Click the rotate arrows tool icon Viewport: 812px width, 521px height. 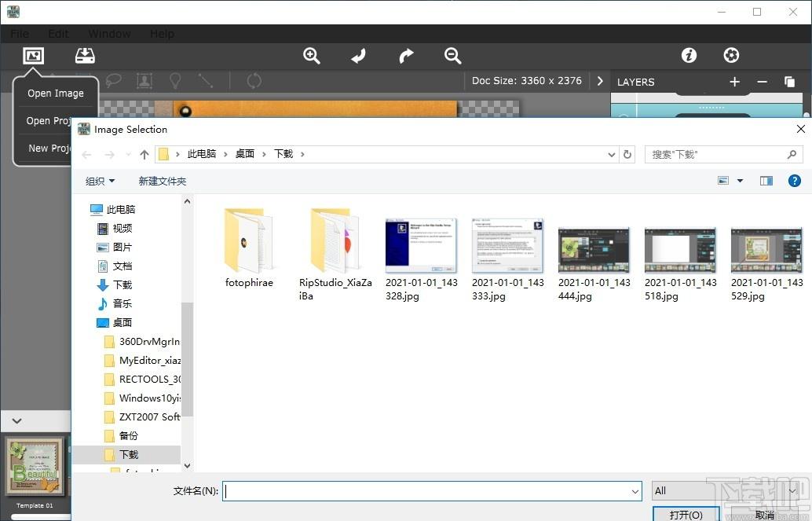point(254,80)
